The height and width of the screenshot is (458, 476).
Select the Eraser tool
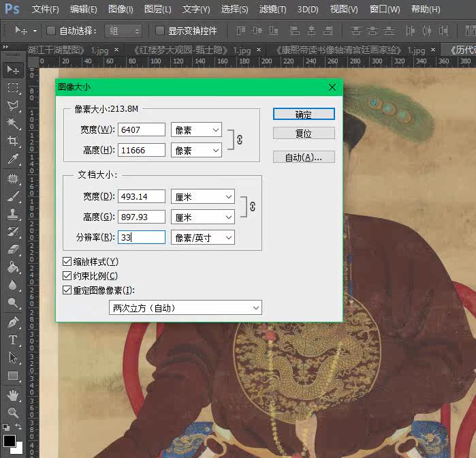click(x=13, y=249)
